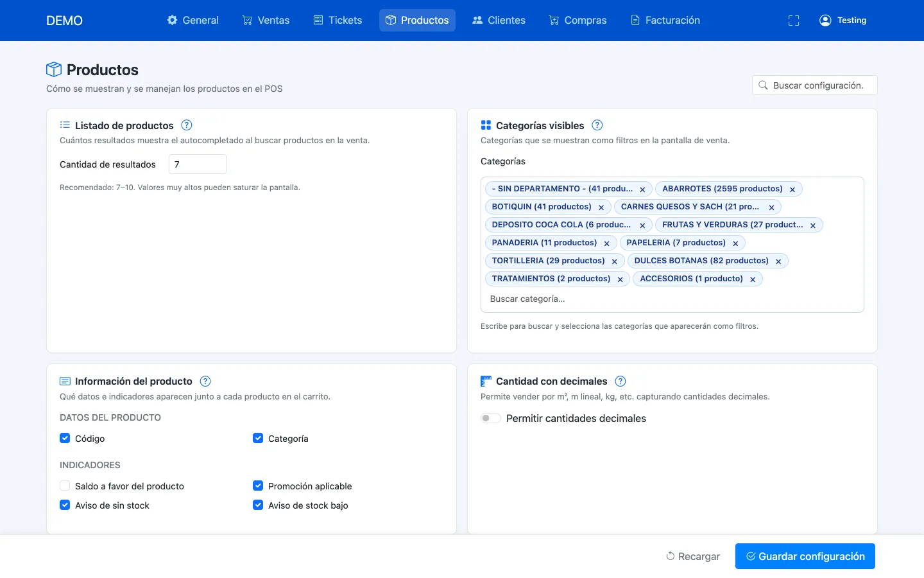
Task: Click the DATOS DEL PRODUCTO heading
Action: click(110, 417)
